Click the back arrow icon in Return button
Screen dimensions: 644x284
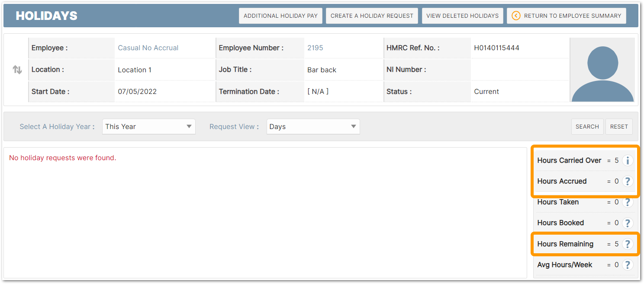(x=516, y=16)
